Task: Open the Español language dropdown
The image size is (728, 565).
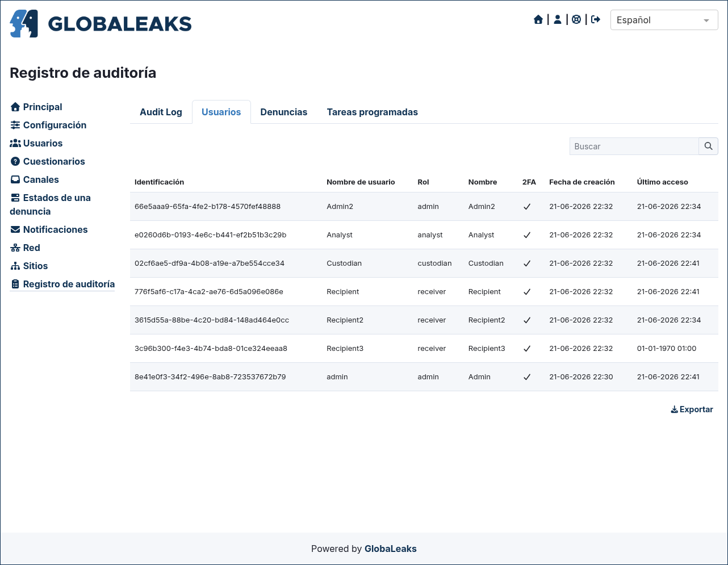Action: click(664, 20)
